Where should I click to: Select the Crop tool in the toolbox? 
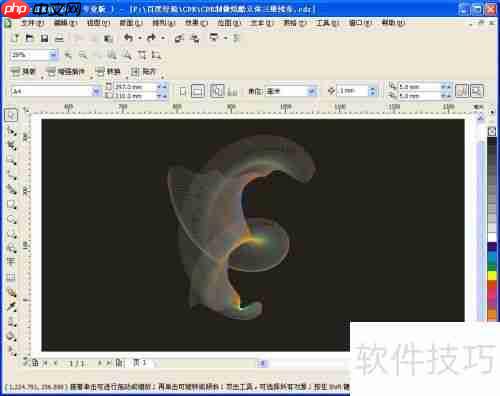11,146
